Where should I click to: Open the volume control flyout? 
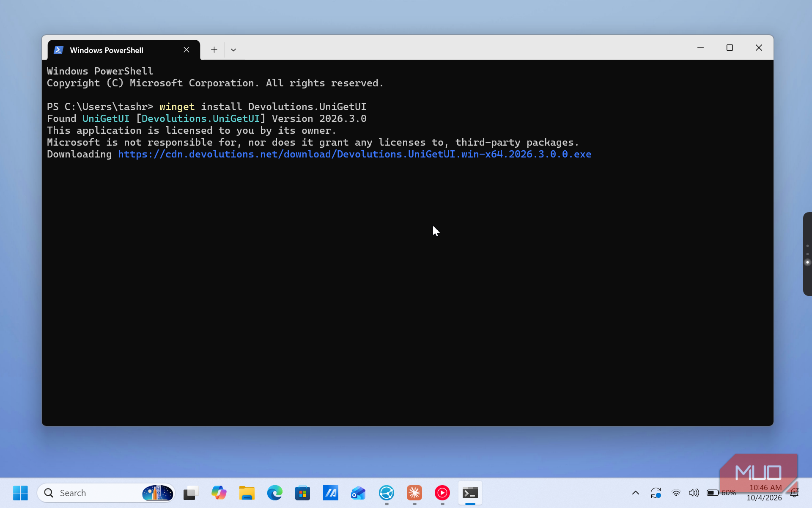click(694, 493)
